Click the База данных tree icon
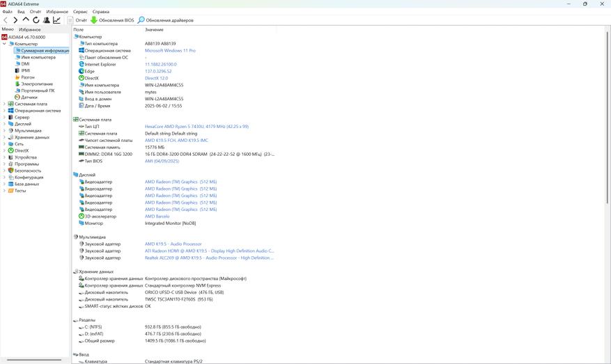This screenshot has height=364, width=611. pos(11,184)
